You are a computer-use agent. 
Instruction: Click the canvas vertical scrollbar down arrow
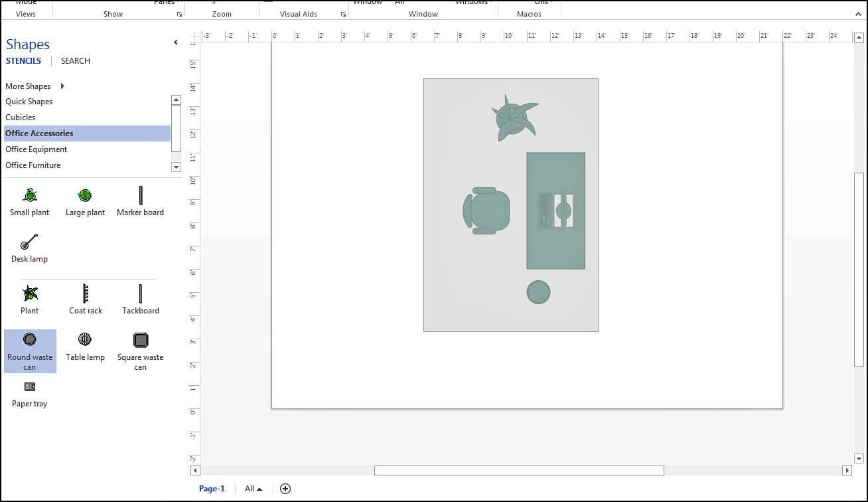(859, 458)
